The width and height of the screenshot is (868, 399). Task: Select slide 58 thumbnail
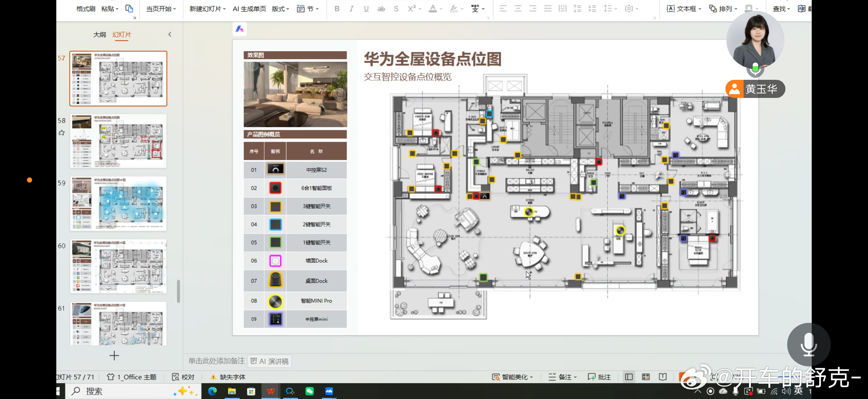coord(118,141)
